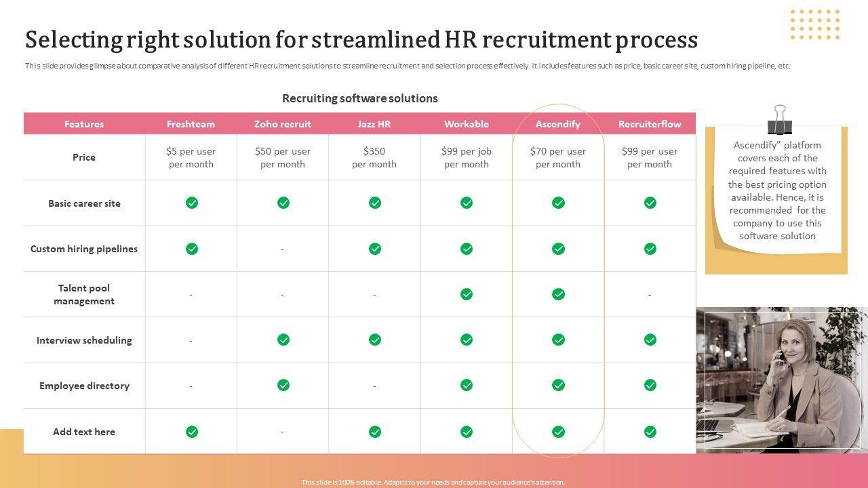Image resolution: width=868 pixels, height=488 pixels.
Task: Select the Workable check mark in Add text here row
Action: tap(467, 432)
